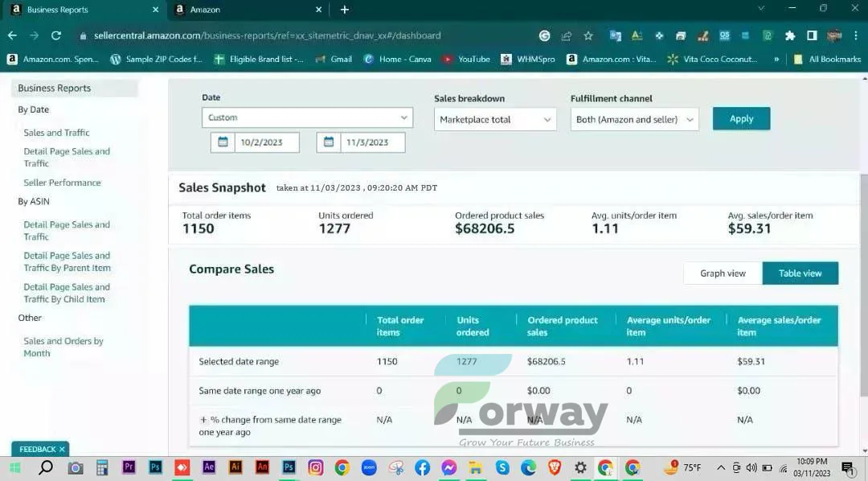Show more bookmarks via the overflow chevron
Screen dimensions: 868x481
pos(776,59)
